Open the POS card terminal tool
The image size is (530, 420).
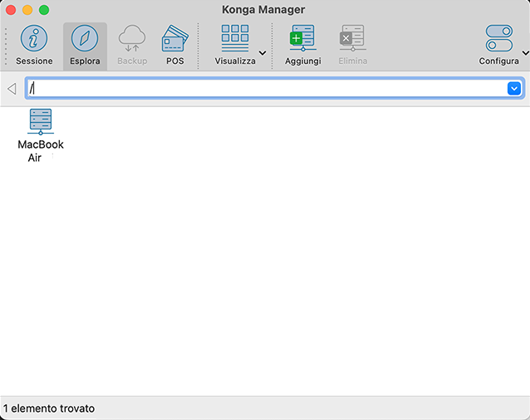click(174, 39)
